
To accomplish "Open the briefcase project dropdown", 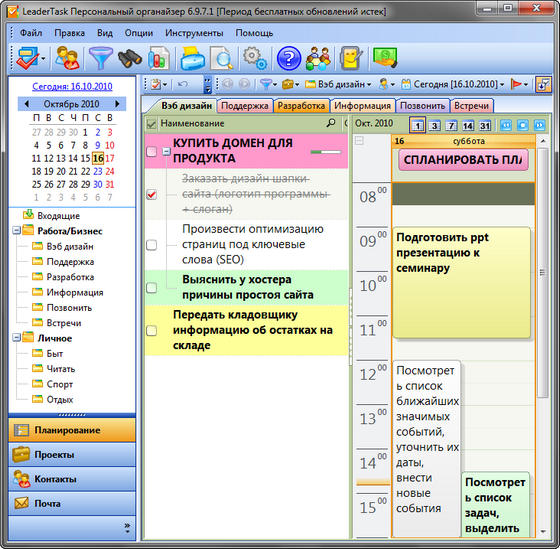I will 290,85.
